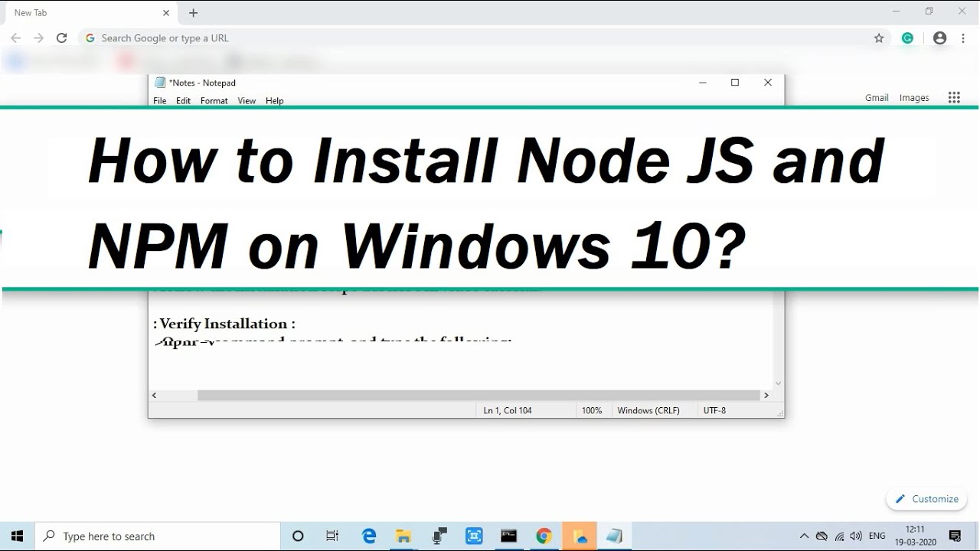The width and height of the screenshot is (980, 551).
Task: Select the New Tab tab
Action: tap(90, 13)
